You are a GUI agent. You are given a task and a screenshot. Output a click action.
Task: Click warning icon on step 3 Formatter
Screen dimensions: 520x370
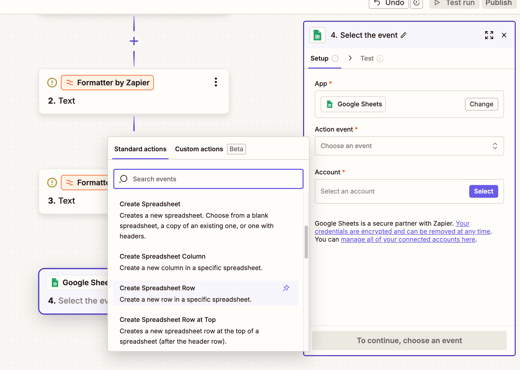[52, 182]
